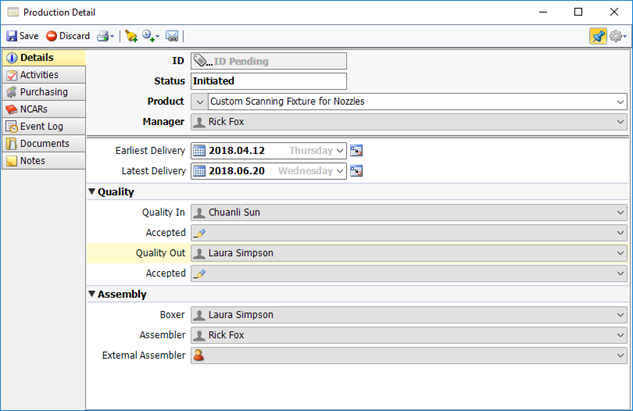Viewport: 633px width, 411px height.
Task: Click the Earliest Delivery calendar icon
Action: (199, 151)
